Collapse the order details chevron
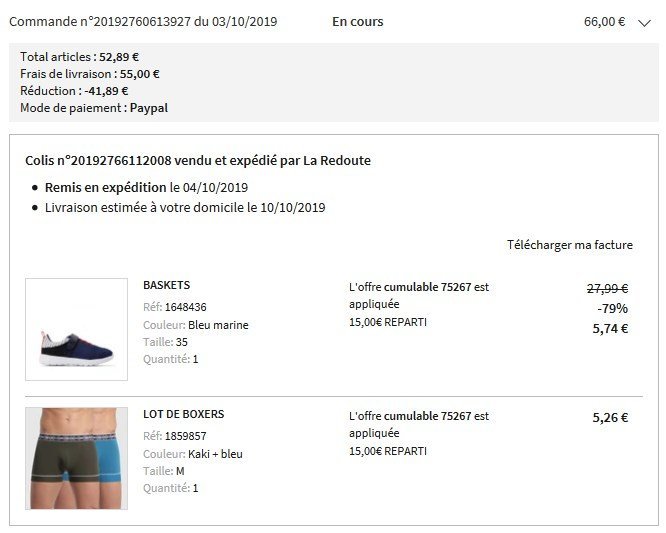Viewport: 666px width, 533px height. point(644,23)
